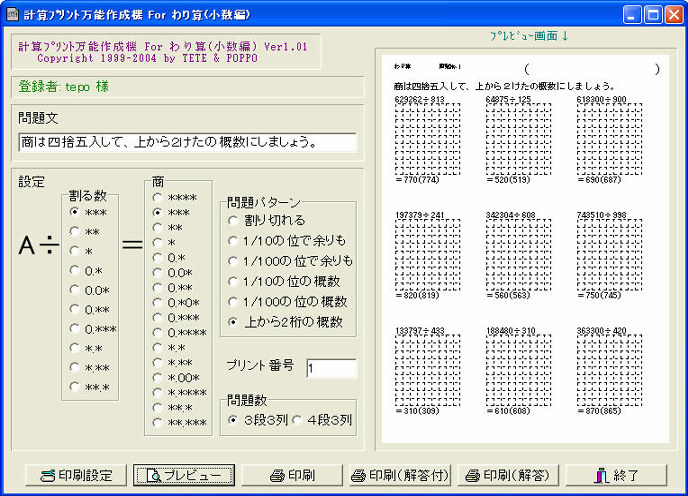Select 割る数 option 0.**
Viewport: 688px width, 496px height.
click(x=90, y=309)
